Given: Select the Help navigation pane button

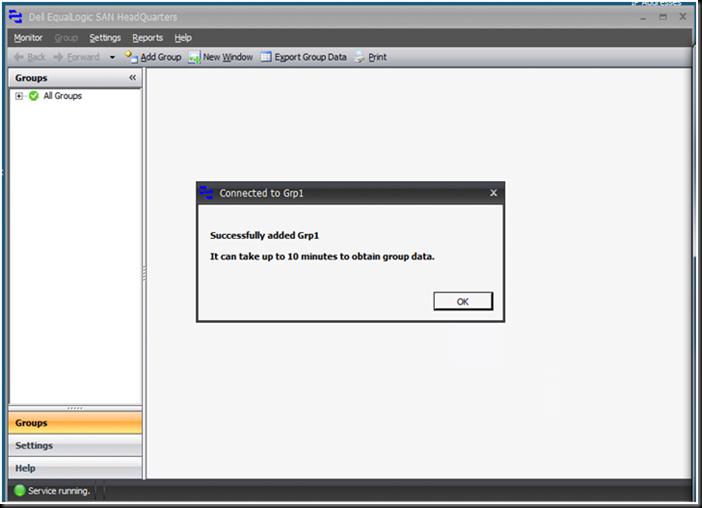Looking at the screenshot, I should 75,468.
